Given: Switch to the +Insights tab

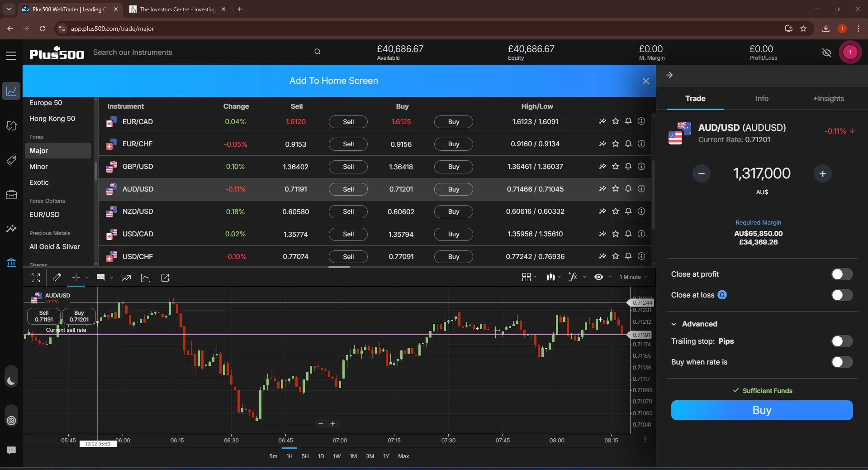Looking at the screenshot, I should [829, 98].
